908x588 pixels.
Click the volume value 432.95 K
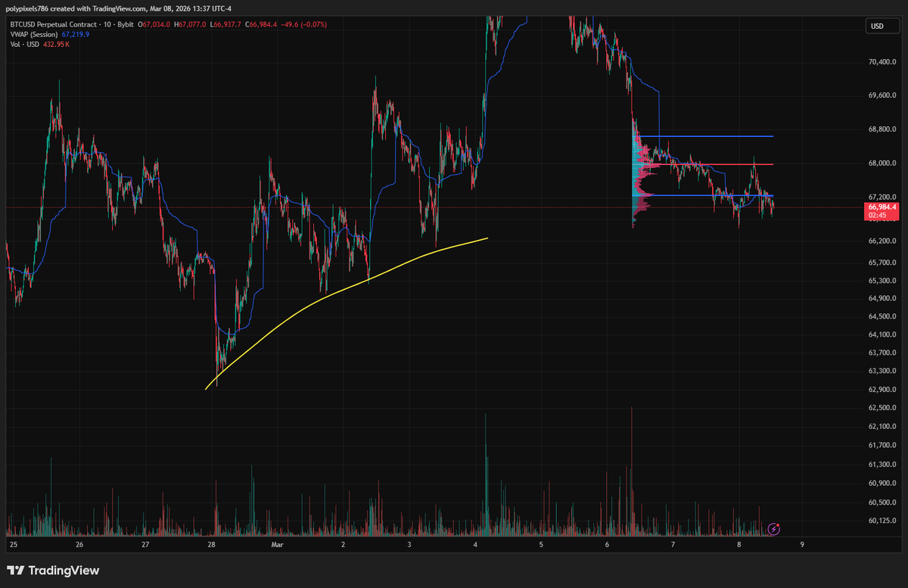click(x=56, y=45)
